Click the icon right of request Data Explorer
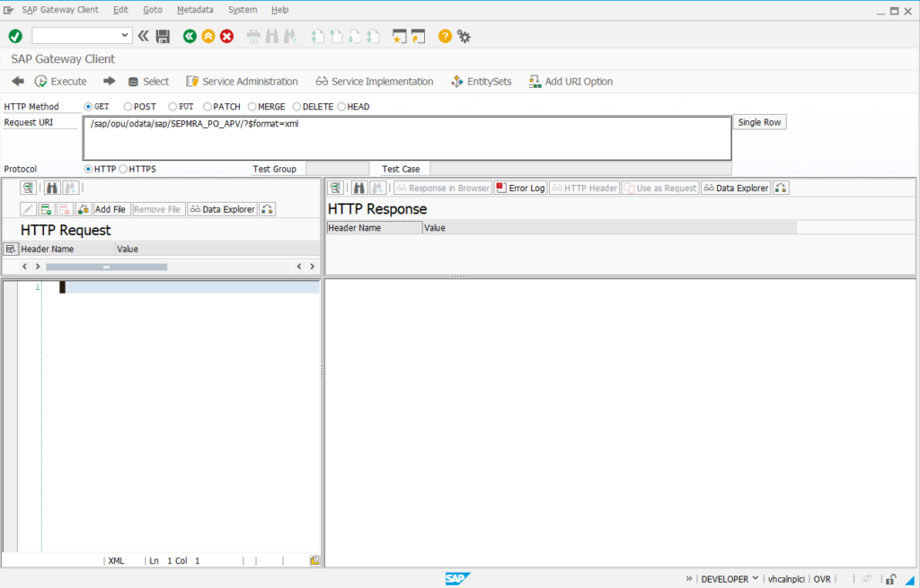The height and width of the screenshot is (588, 920). pos(267,209)
